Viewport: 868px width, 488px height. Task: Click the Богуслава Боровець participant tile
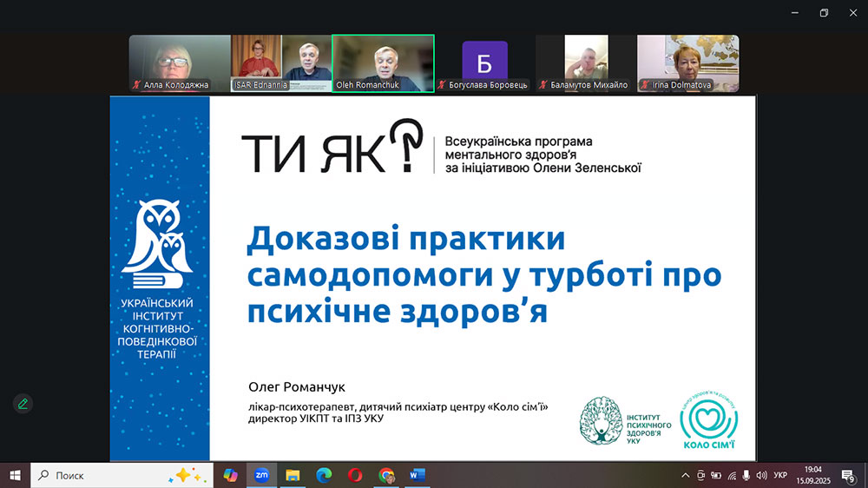pyautogui.click(x=484, y=63)
